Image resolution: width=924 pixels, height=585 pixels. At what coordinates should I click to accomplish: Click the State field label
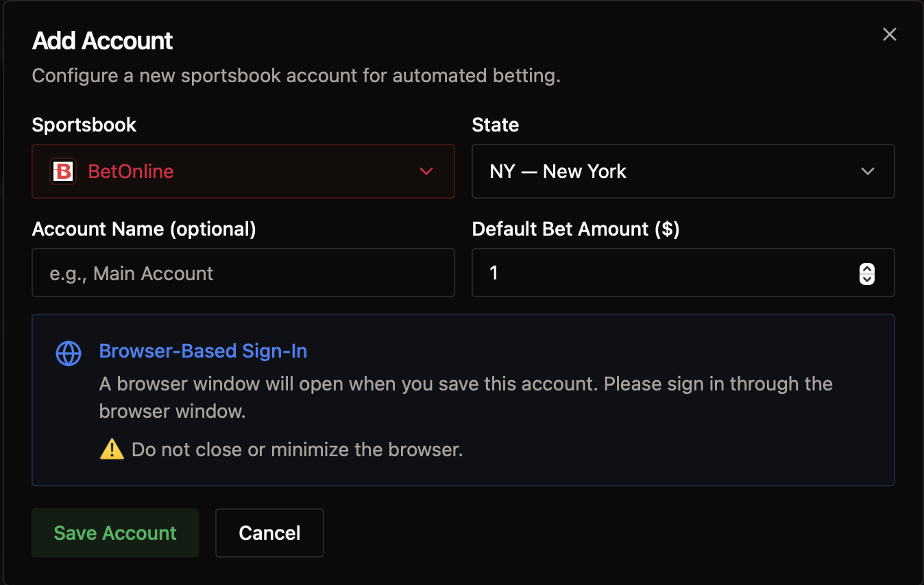(x=496, y=125)
